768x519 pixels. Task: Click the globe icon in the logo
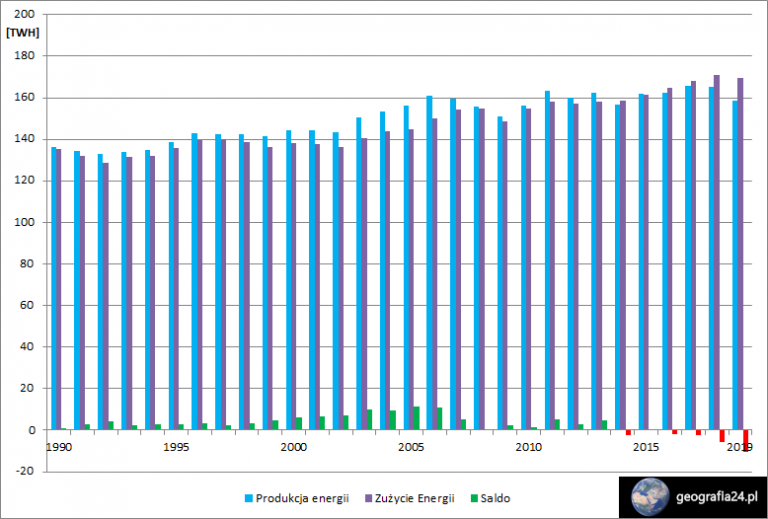pyautogui.click(x=650, y=497)
